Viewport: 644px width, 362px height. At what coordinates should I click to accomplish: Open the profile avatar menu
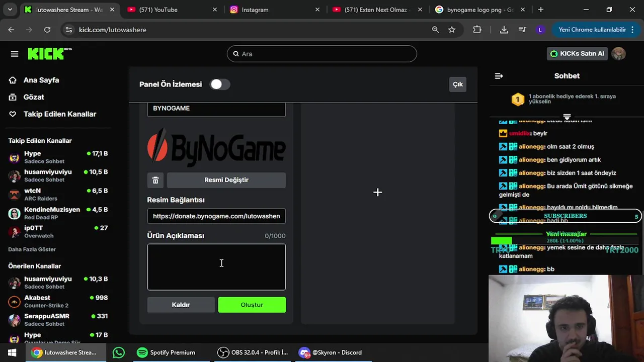click(x=619, y=54)
